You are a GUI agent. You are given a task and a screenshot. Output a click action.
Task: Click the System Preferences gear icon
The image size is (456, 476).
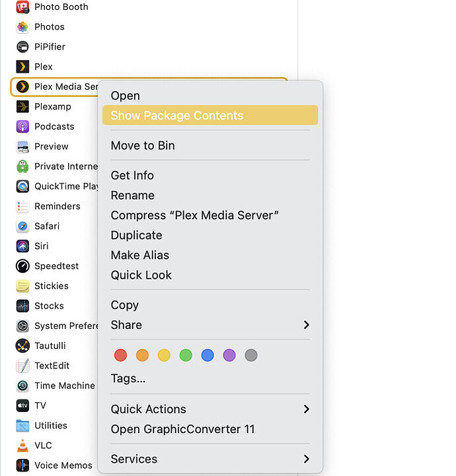[22, 326]
